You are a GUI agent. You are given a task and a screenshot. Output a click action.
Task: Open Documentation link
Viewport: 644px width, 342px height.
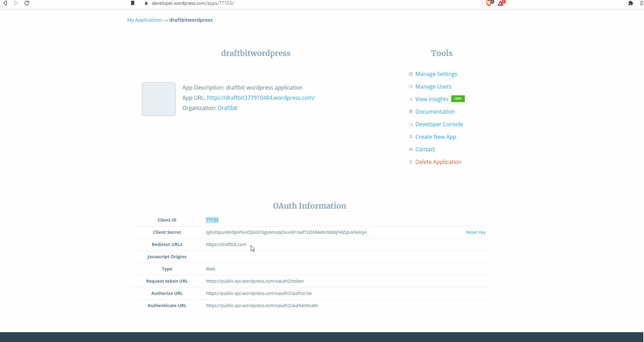click(x=435, y=112)
